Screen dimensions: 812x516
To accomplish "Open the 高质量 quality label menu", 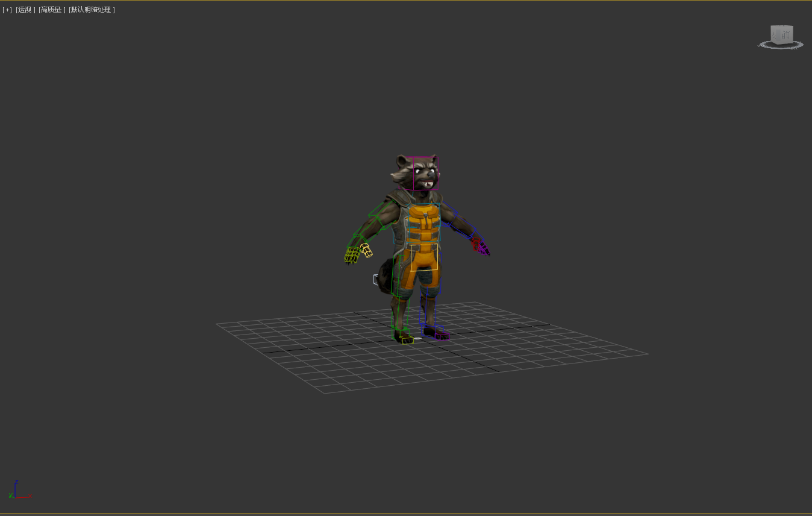I will click(52, 10).
